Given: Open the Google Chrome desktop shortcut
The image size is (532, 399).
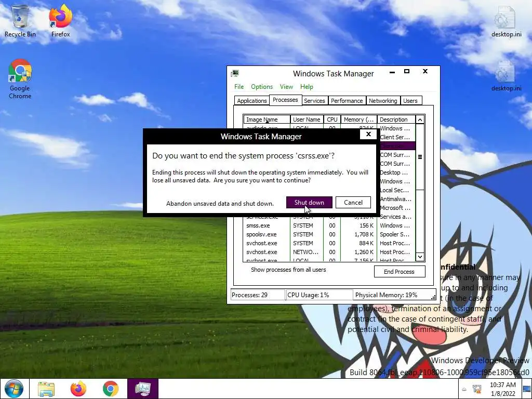Looking at the screenshot, I should coord(20,79).
